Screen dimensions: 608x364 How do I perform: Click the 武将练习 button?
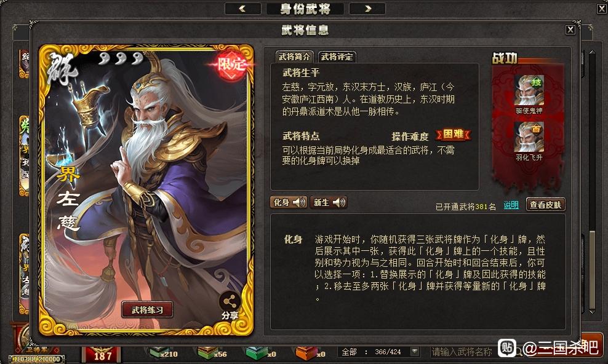[x=147, y=310]
